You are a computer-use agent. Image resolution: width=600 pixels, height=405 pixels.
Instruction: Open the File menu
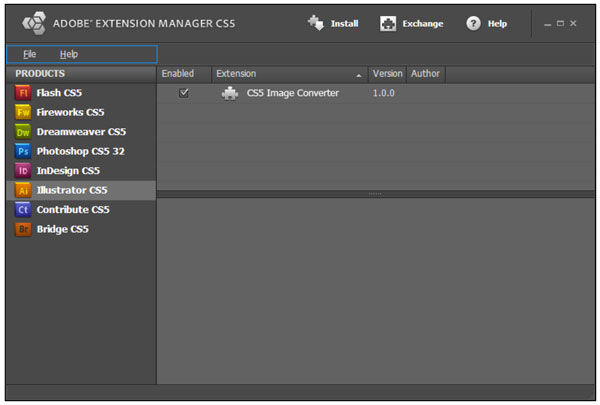click(x=30, y=54)
